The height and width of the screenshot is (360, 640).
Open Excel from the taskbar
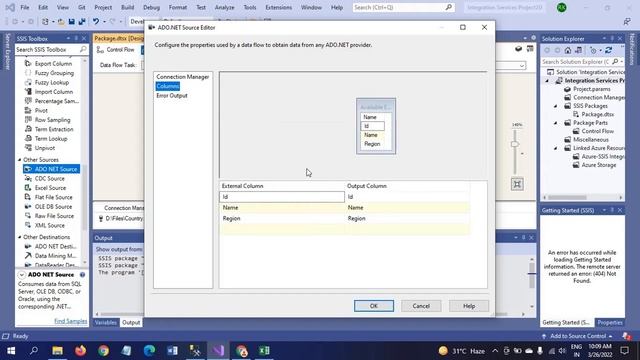(x=264, y=351)
